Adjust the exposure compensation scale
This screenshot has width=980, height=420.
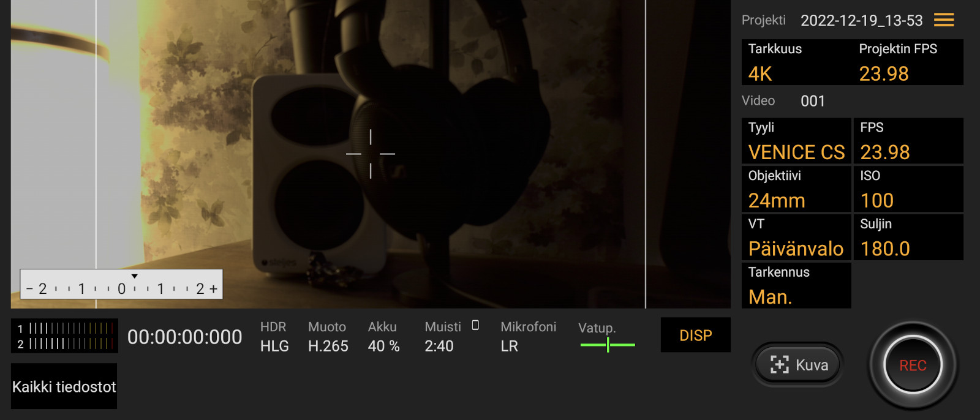point(121,284)
